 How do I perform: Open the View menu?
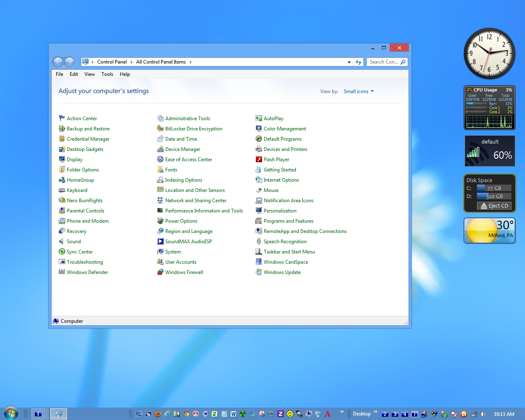(x=89, y=74)
